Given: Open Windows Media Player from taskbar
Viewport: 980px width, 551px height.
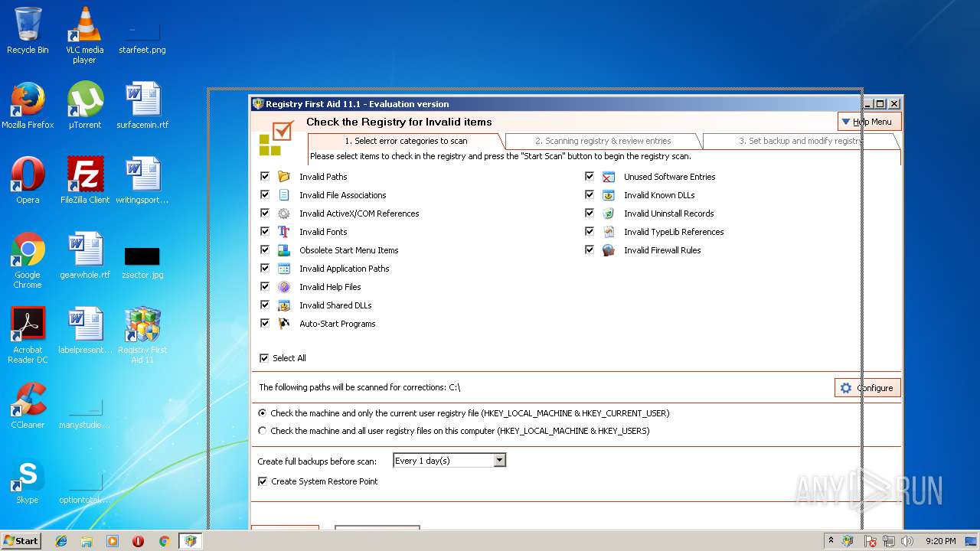Looking at the screenshot, I should (x=113, y=541).
